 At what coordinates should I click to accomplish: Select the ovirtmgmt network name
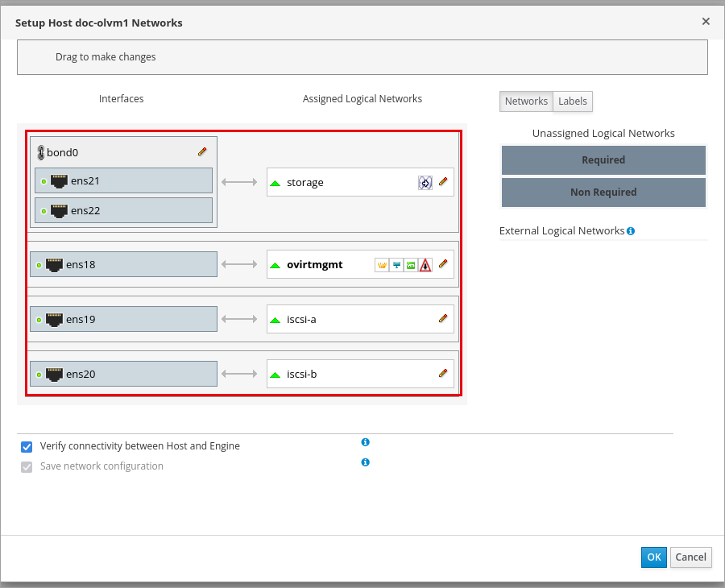coord(314,264)
